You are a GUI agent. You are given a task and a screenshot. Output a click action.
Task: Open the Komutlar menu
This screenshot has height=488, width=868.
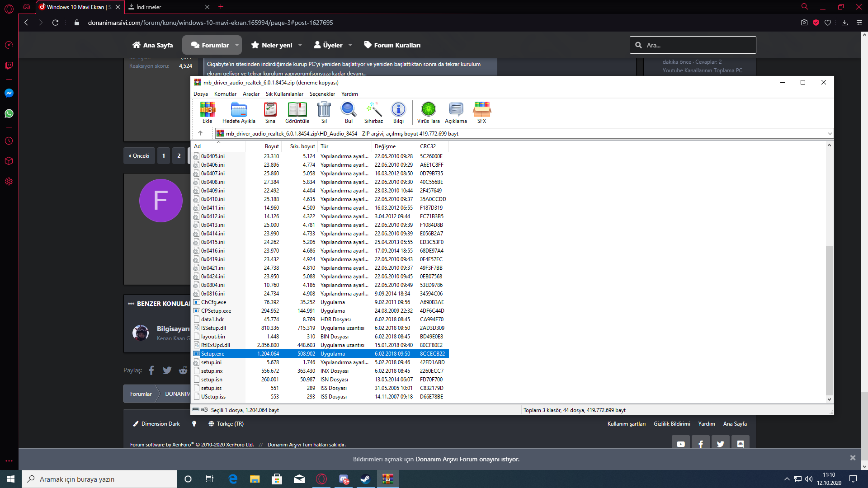tap(225, 94)
